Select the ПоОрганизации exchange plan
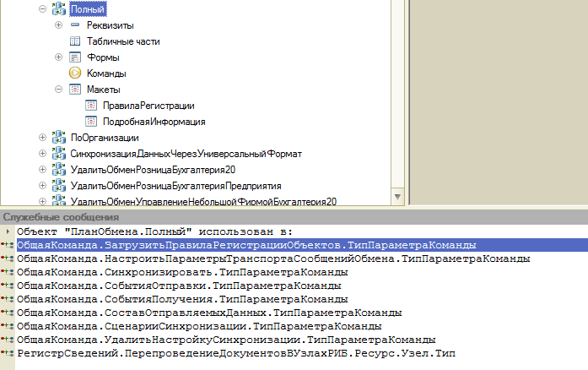The image size is (588, 370). [105, 138]
